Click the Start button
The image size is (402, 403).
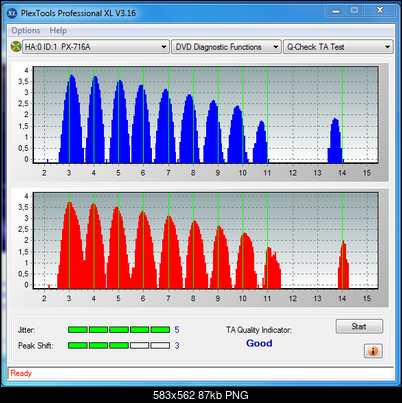(x=359, y=326)
